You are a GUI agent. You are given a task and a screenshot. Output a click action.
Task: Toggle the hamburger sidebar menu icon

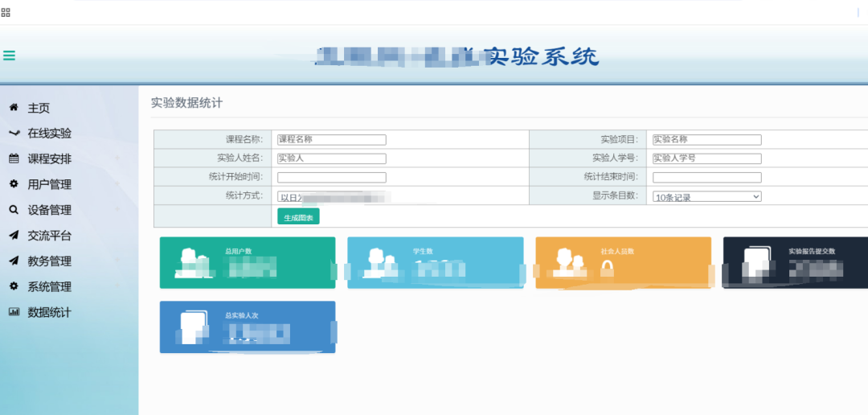[x=9, y=55]
